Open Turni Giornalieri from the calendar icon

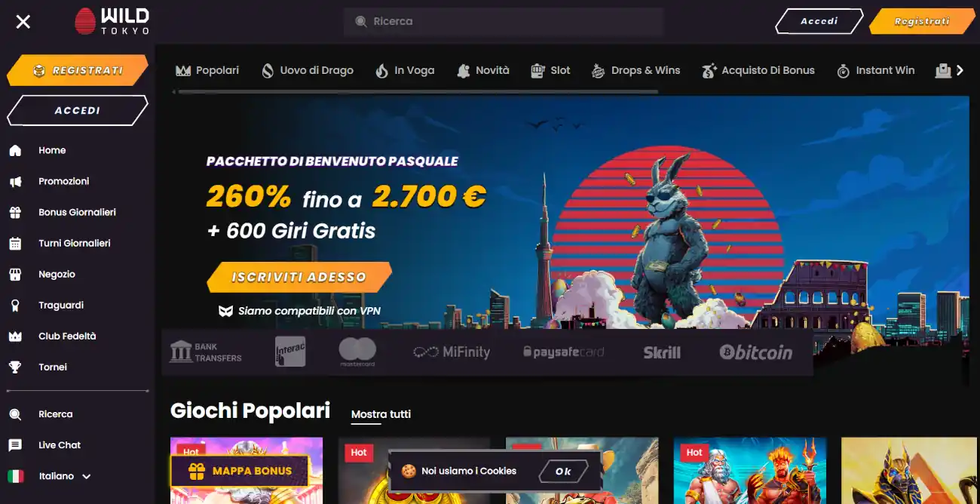(x=15, y=243)
